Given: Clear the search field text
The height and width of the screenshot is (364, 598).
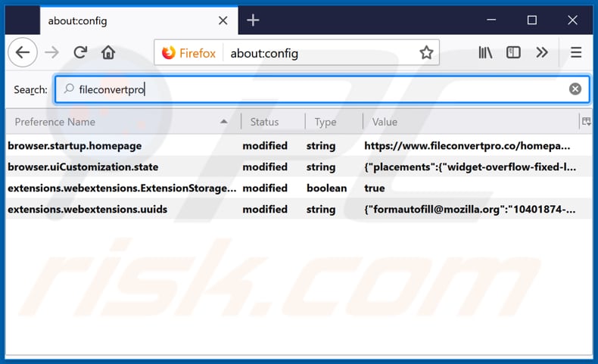Looking at the screenshot, I should pyautogui.click(x=575, y=89).
